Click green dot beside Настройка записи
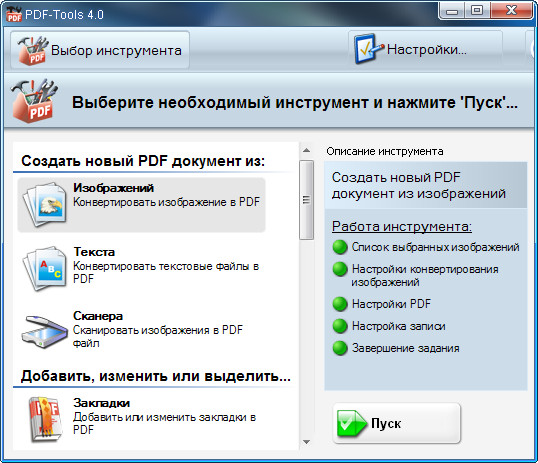The height and width of the screenshot is (463, 538). pos(340,326)
